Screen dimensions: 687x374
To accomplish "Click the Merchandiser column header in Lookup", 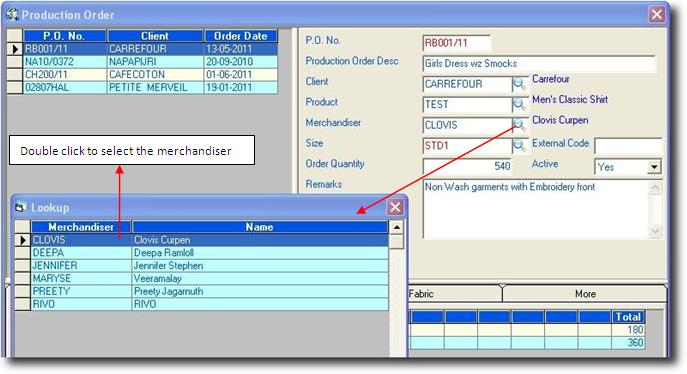I will point(81,227).
